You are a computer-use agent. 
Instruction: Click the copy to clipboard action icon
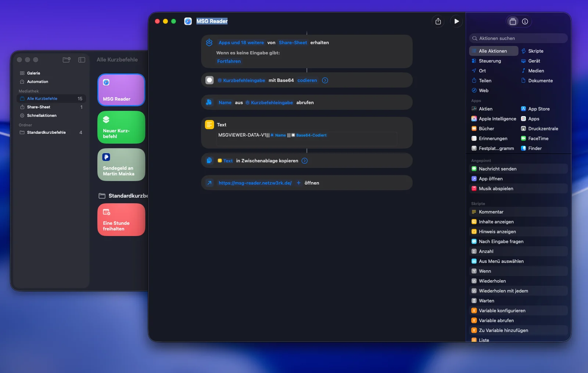(x=209, y=161)
